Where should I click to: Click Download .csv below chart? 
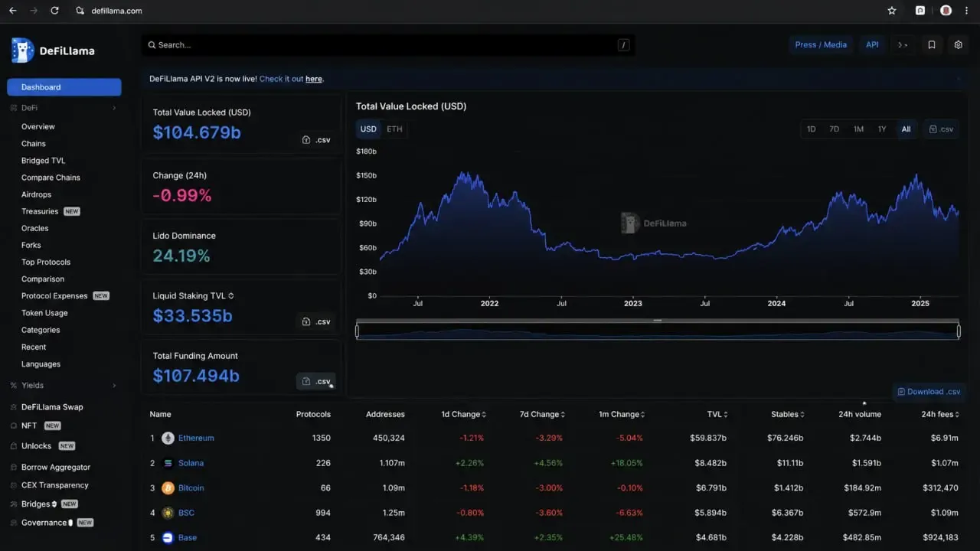point(929,392)
